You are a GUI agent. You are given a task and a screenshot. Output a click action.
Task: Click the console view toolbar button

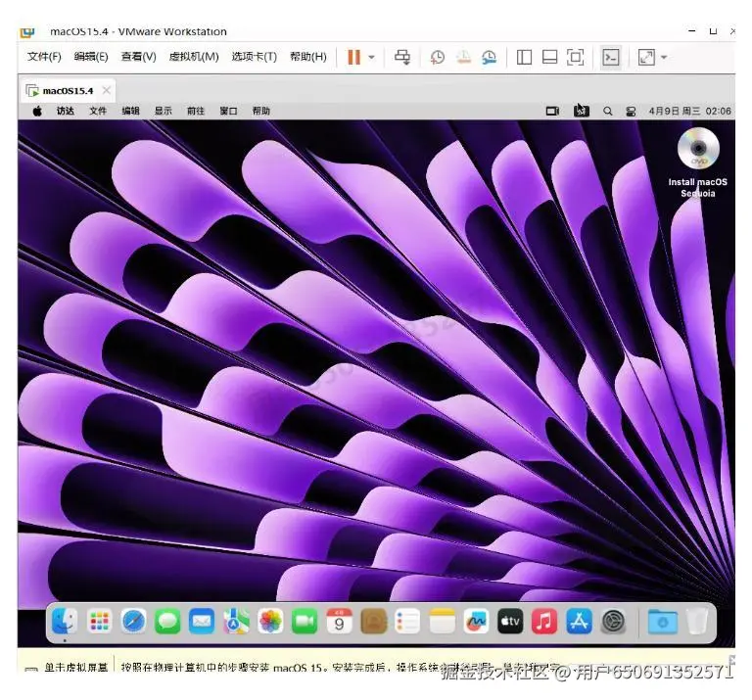pos(611,57)
